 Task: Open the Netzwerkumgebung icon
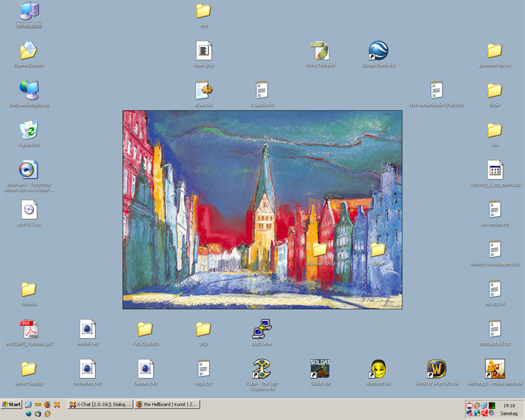(x=29, y=91)
